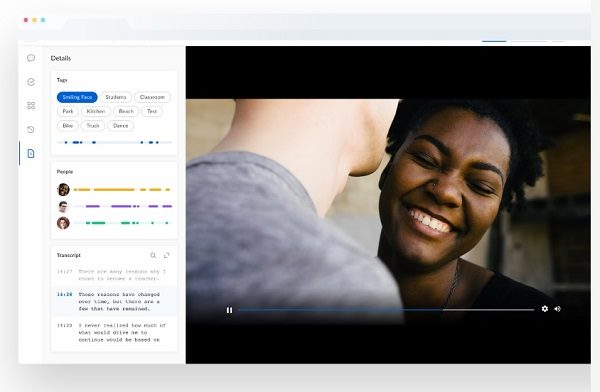Pause the video playback
600x392 pixels.
229,310
